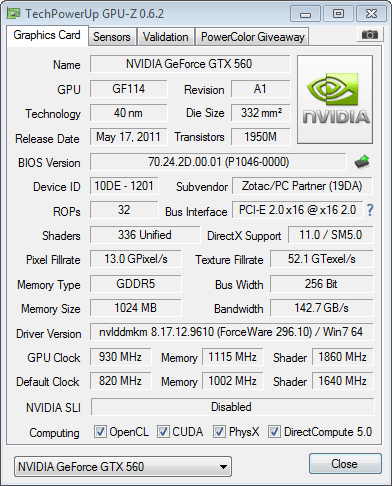Close window using title bar X

[x=371, y=14]
